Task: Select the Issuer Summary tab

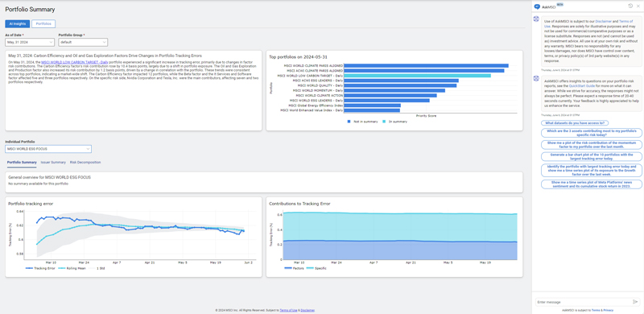Action: [x=53, y=163]
